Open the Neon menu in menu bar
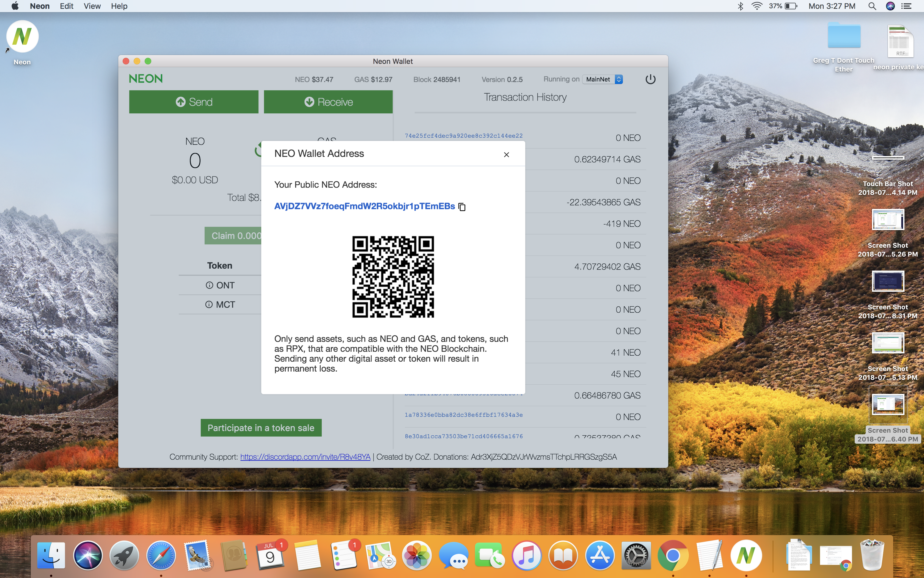The width and height of the screenshot is (924, 578). point(40,6)
